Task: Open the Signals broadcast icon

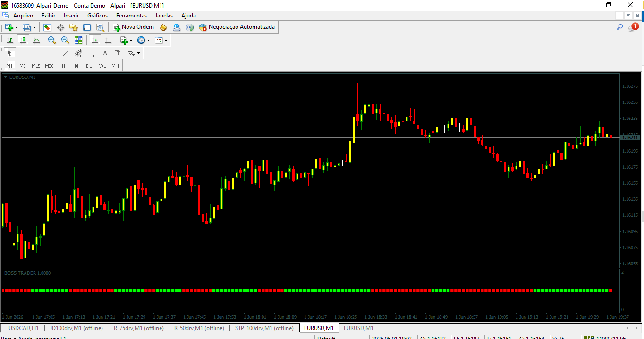Action: (190, 27)
